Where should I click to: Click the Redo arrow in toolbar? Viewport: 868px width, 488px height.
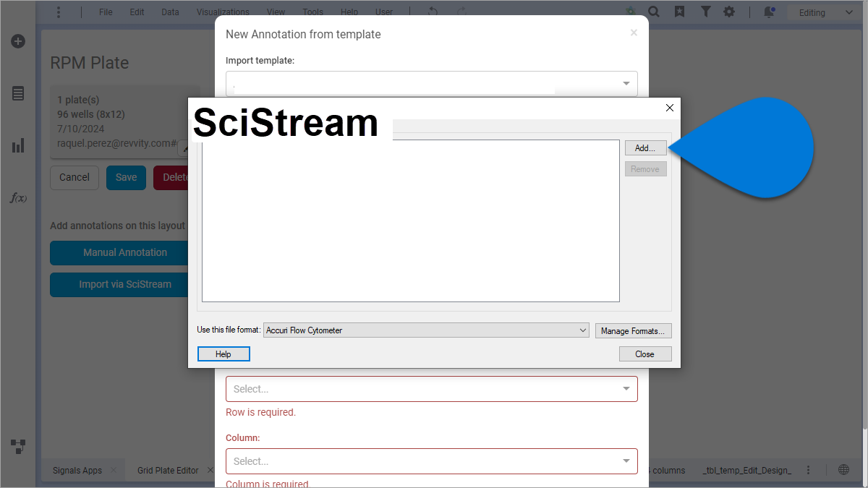coord(463,12)
